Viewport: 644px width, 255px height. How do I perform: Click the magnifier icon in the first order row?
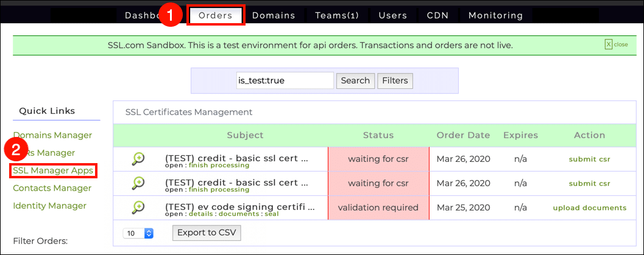click(138, 159)
